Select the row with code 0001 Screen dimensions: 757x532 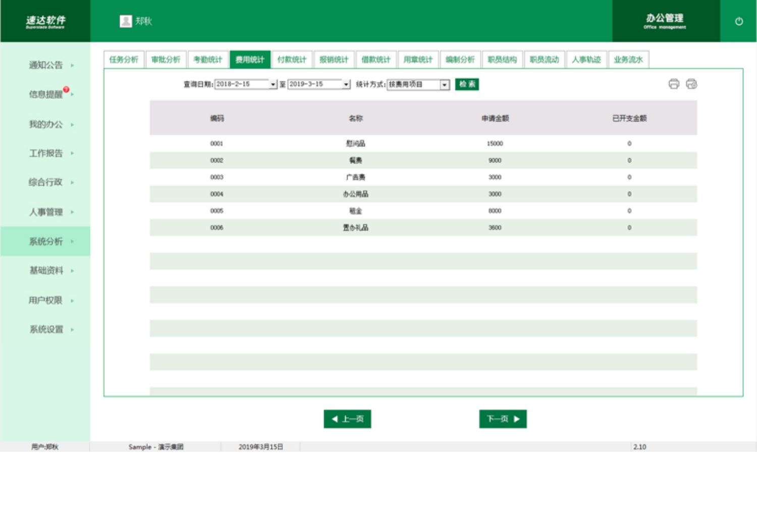(x=423, y=143)
